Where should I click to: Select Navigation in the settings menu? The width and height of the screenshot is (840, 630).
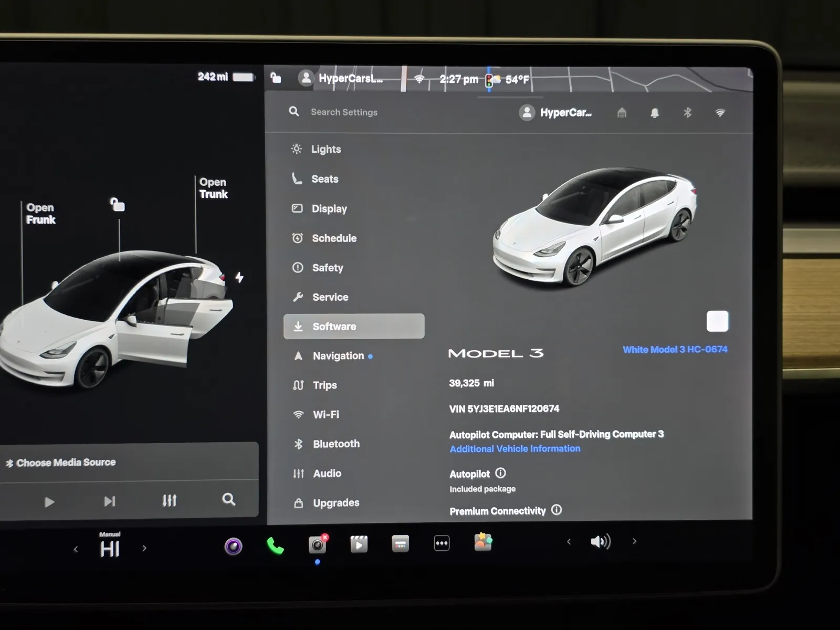click(339, 355)
